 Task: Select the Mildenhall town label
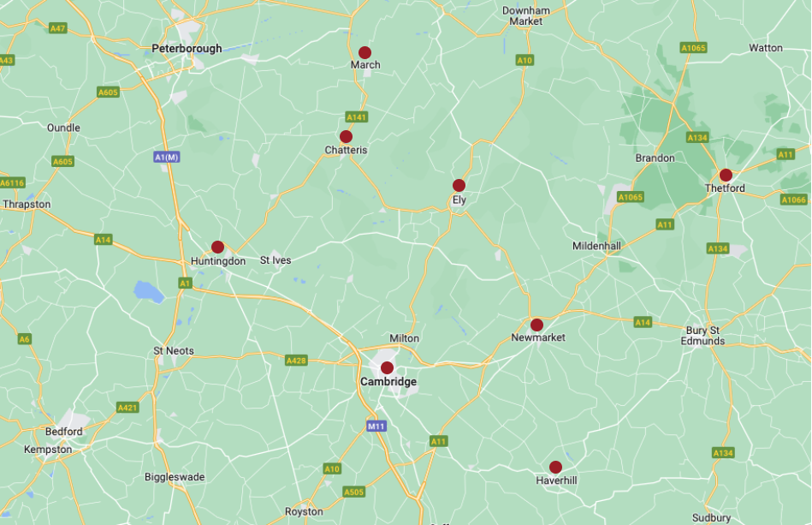[x=596, y=246]
